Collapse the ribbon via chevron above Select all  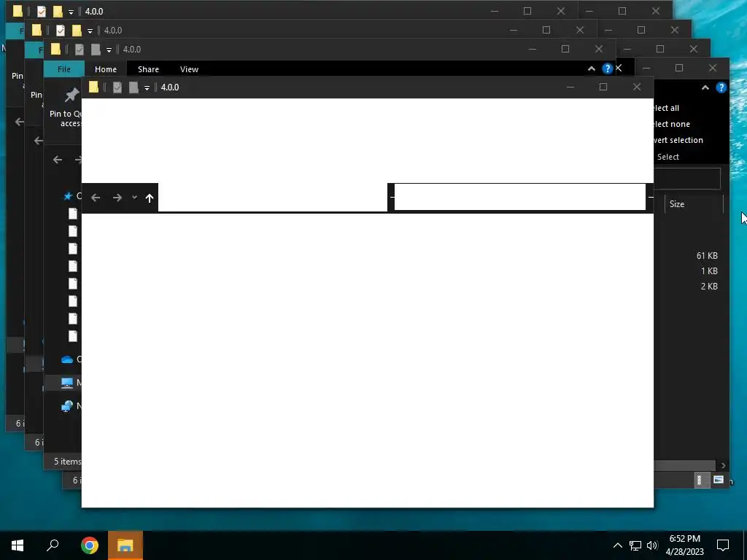tap(705, 87)
